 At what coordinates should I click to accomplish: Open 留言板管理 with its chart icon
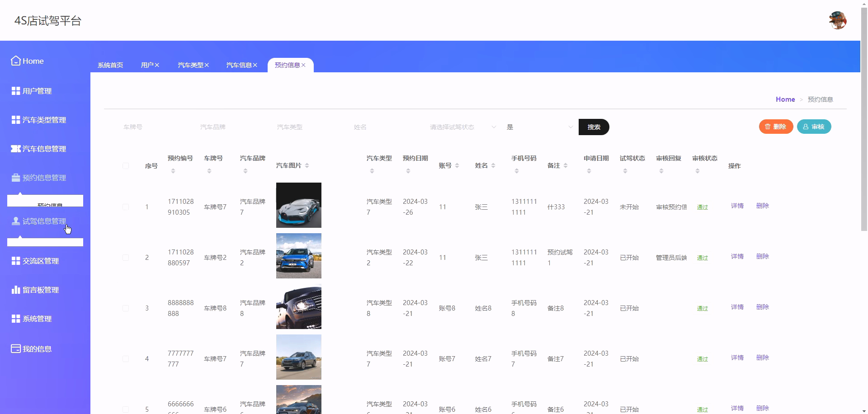(15, 290)
